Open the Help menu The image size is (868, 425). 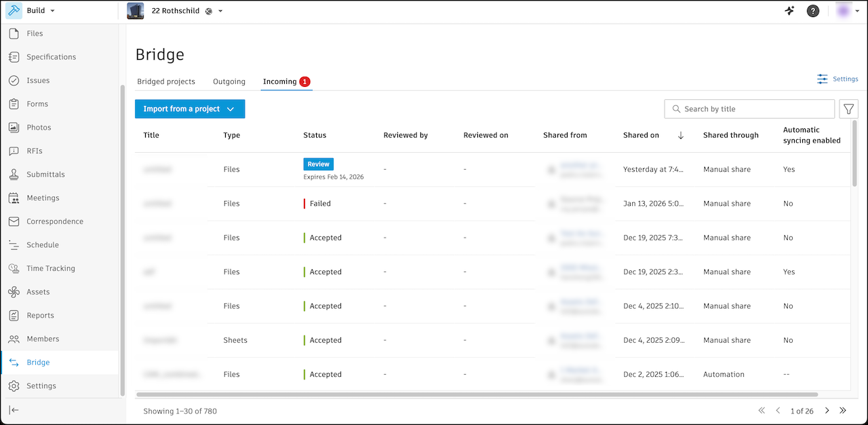[812, 11]
